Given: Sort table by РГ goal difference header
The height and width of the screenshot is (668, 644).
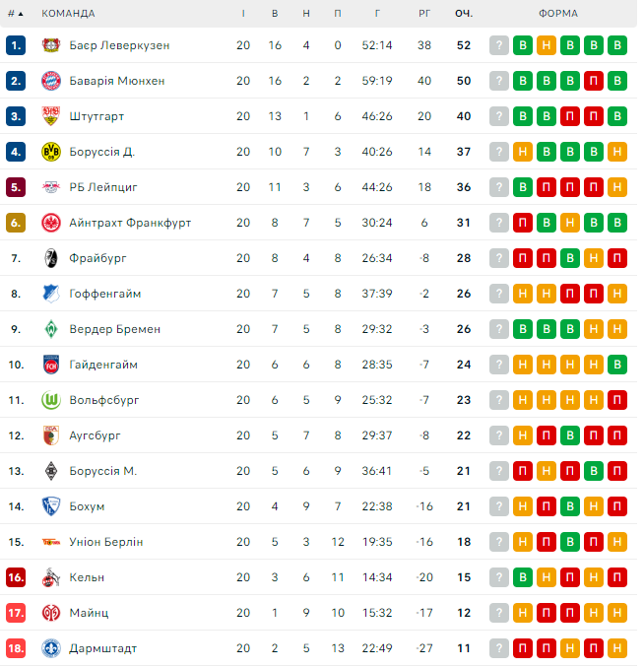Looking at the screenshot, I should click(424, 14).
